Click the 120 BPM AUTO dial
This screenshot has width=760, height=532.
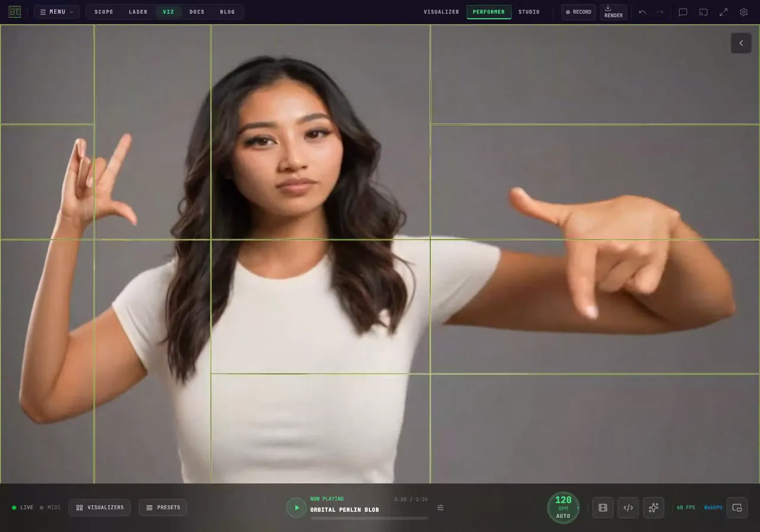point(563,508)
